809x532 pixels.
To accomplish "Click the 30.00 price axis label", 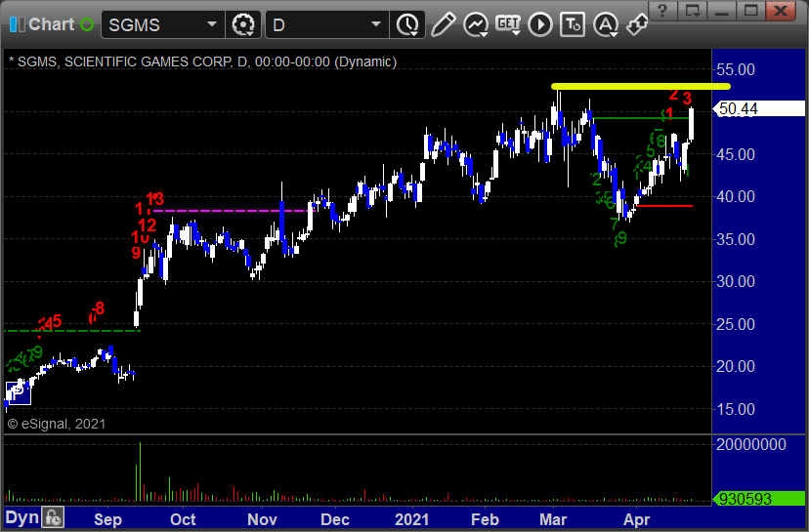I will [735, 281].
